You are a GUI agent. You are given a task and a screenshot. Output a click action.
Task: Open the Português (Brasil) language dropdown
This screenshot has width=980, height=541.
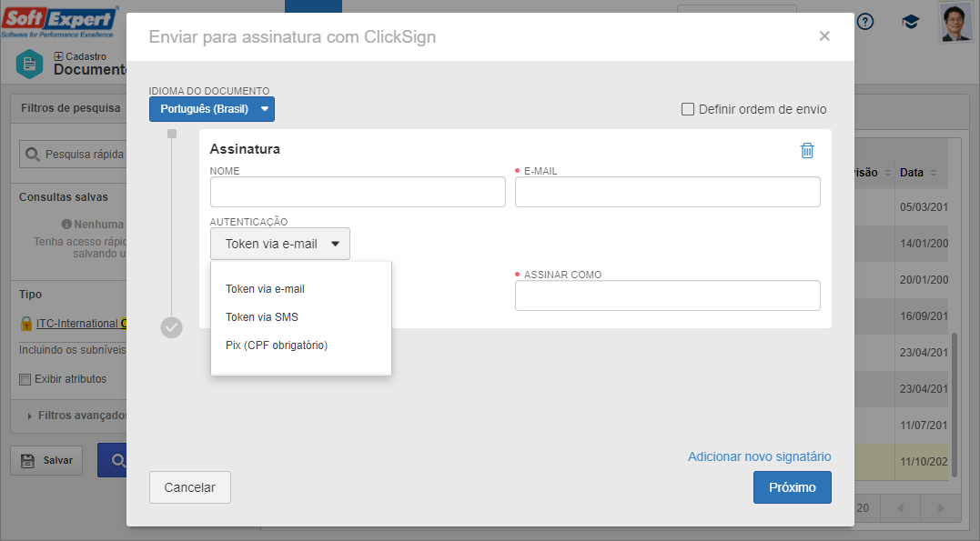[x=212, y=109]
